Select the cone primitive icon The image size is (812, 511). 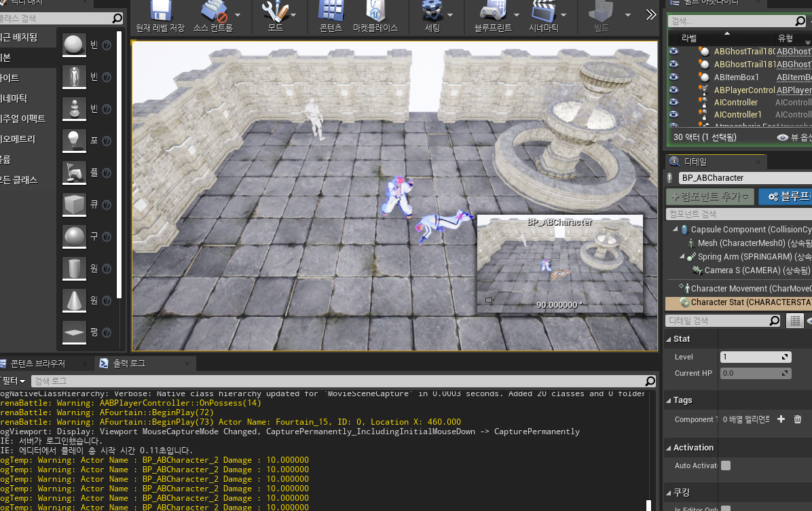point(74,300)
